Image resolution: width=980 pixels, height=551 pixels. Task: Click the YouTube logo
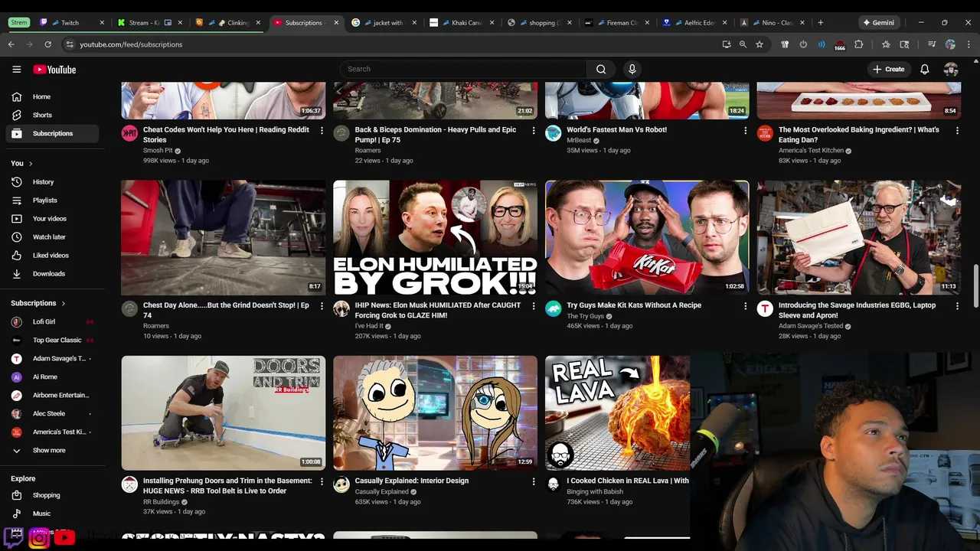pyautogui.click(x=54, y=70)
